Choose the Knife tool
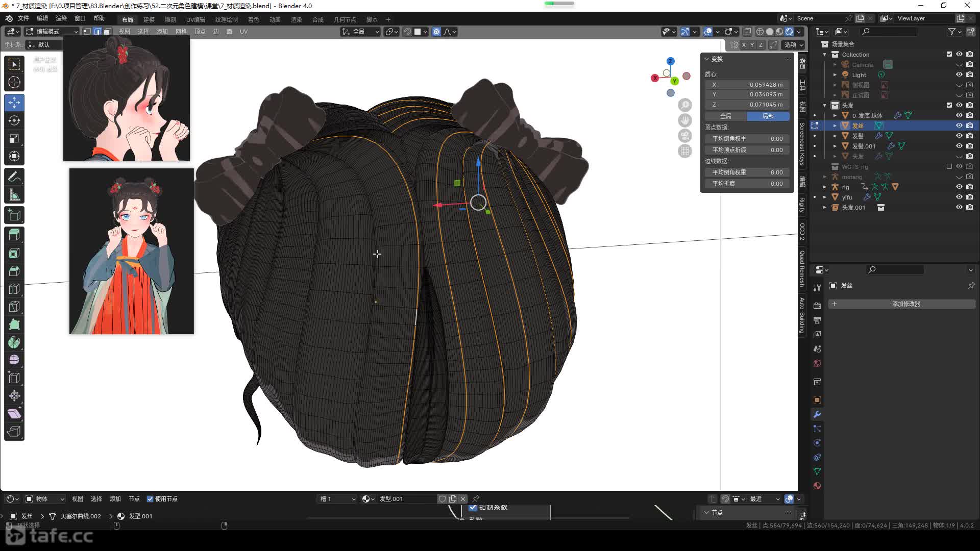 [x=14, y=307]
